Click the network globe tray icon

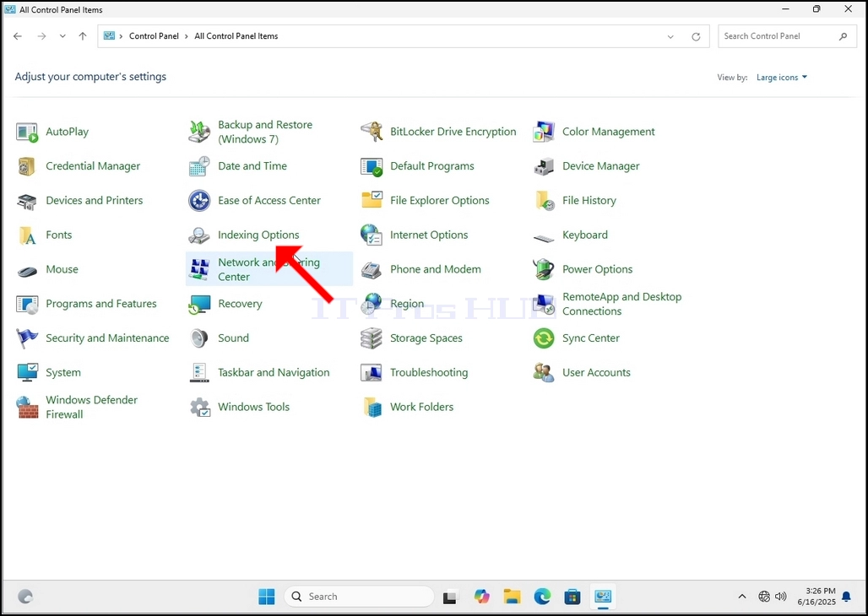764,597
